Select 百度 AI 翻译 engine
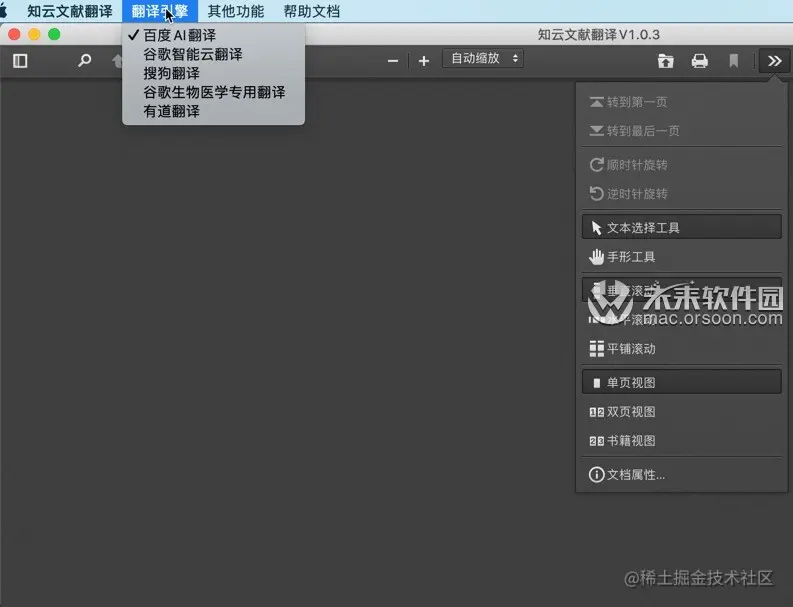The width and height of the screenshot is (793, 607). (213, 35)
